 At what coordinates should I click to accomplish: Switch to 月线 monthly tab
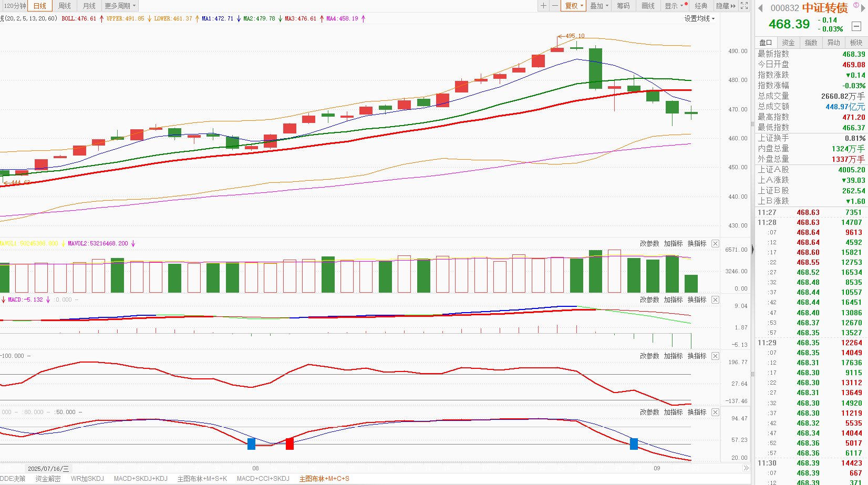pos(89,6)
